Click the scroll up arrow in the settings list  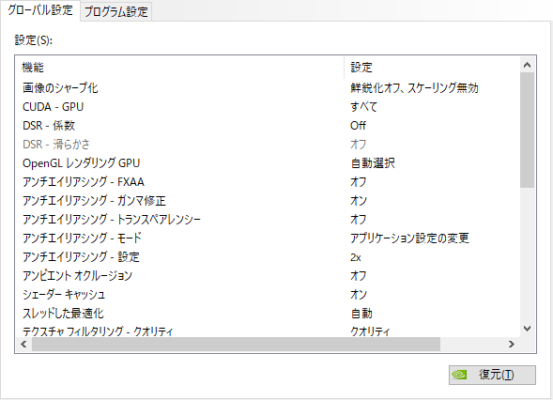point(527,65)
